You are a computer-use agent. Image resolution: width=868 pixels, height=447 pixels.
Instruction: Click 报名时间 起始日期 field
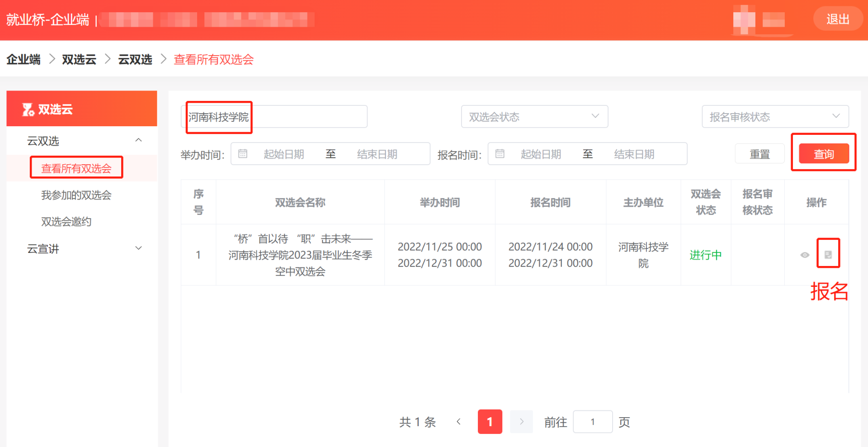(x=541, y=154)
